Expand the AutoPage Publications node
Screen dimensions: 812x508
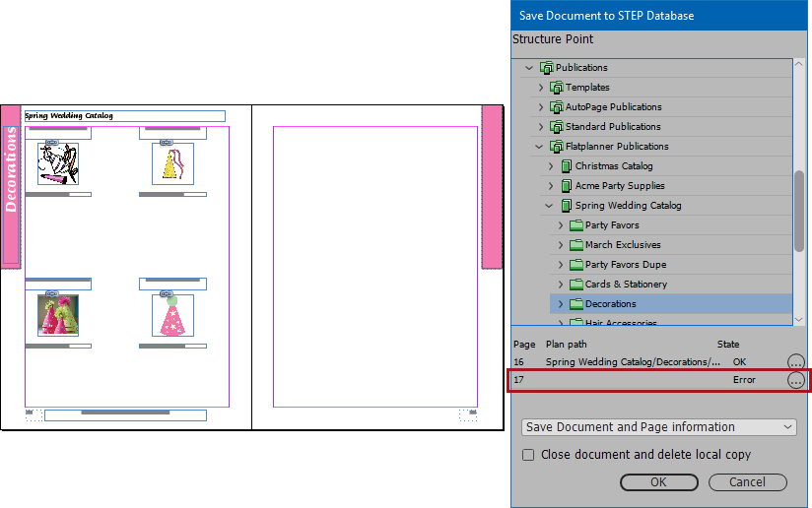(x=541, y=107)
